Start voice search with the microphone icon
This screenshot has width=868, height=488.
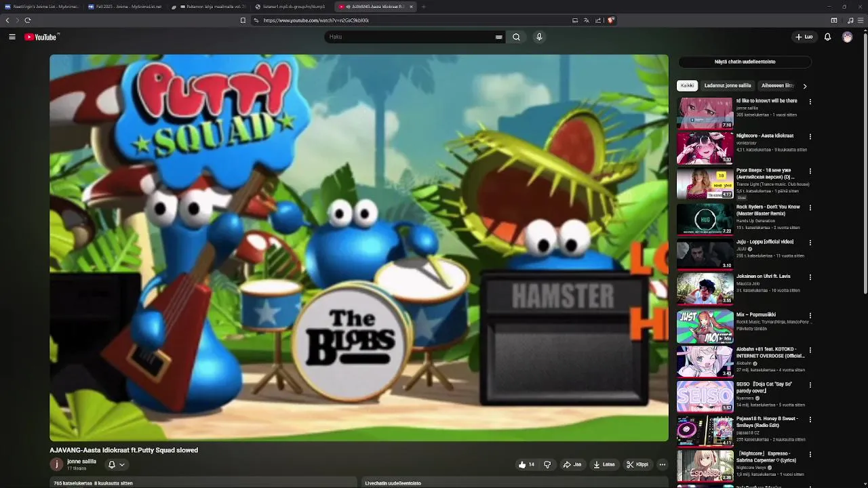coord(539,37)
